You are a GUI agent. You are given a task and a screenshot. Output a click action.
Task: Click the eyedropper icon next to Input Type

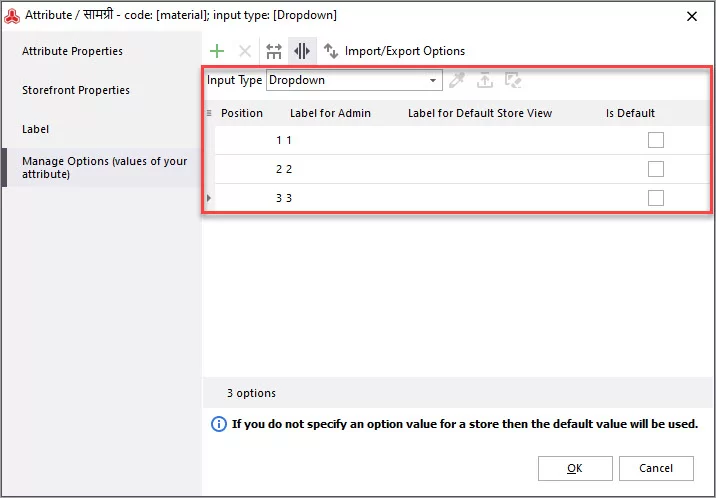click(x=457, y=80)
